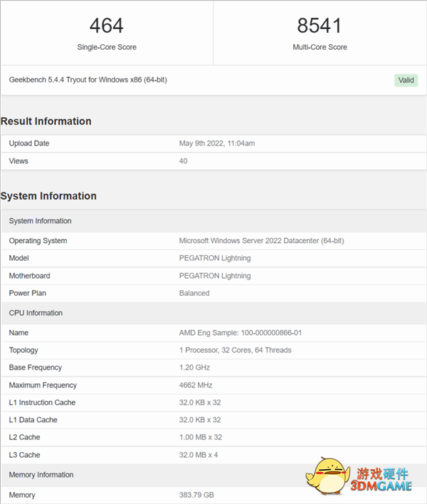Click the L1 Instruction Cache label
The width and height of the screenshot is (427, 504).
click(x=42, y=402)
